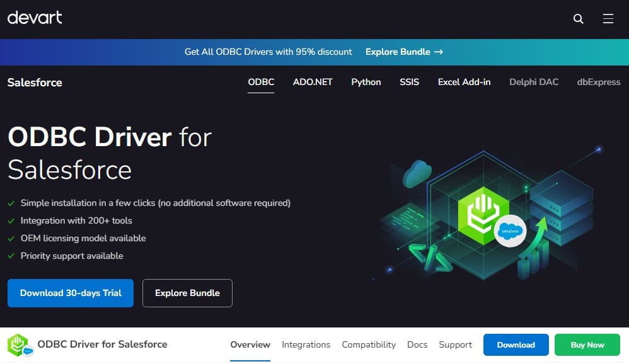Switch to the Python tab
The image size is (629, 364).
click(366, 82)
